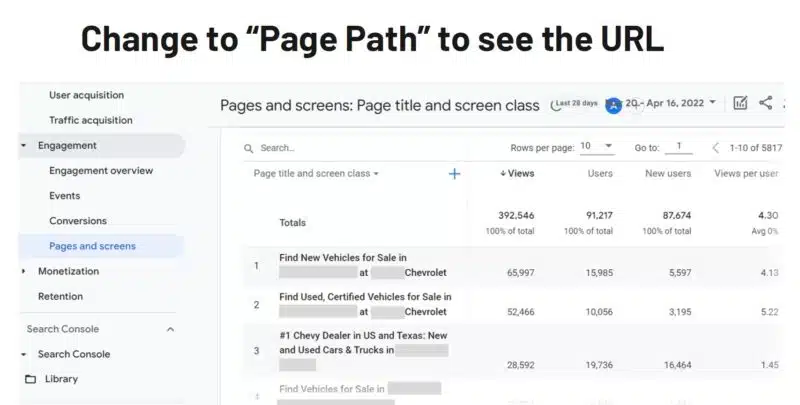800x405 pixels.
Task: Click the search magnifier icon
Action: 248,148
